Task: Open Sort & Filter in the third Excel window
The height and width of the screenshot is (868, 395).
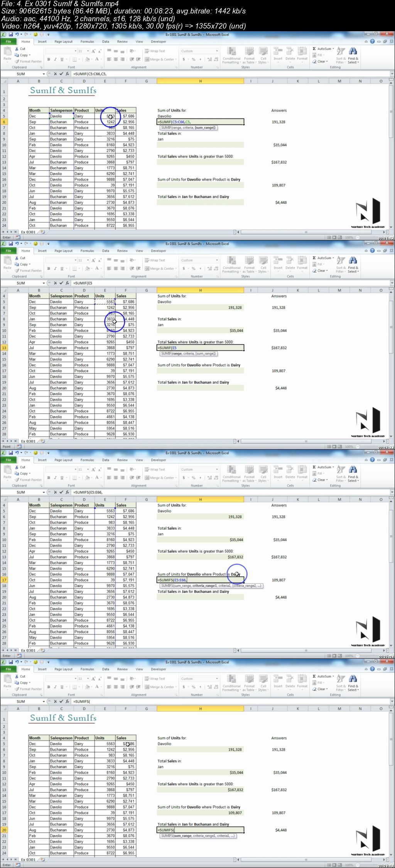Action: coord(341,473)
